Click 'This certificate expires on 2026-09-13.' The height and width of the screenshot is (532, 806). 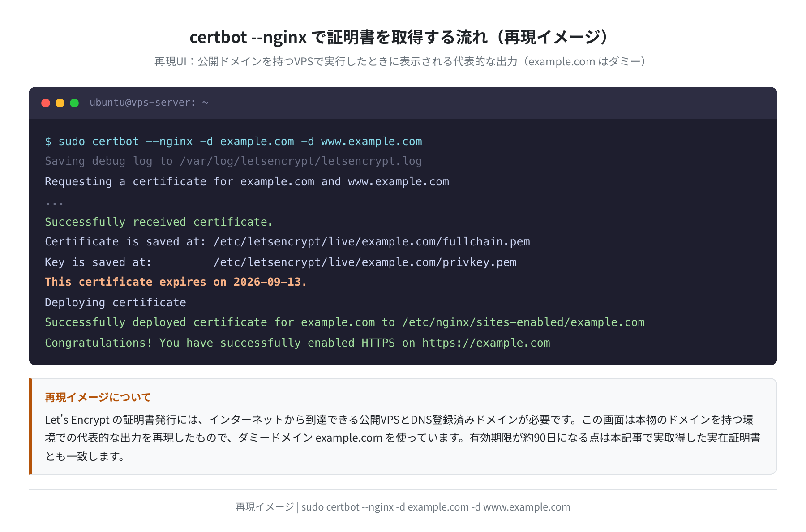point(176,282)
